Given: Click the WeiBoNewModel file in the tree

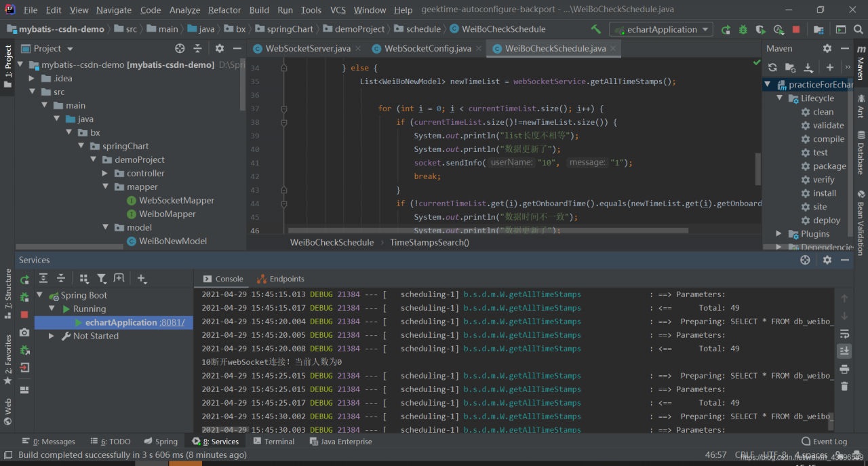Looking at the screenshot, I should [x=172, y=241].
